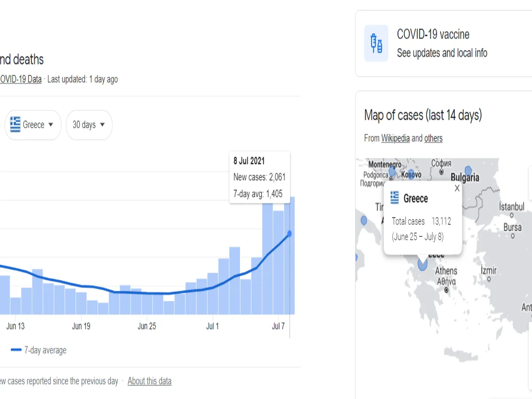Click the COVID-19 vaccine syringe icon
Viewport: 532px width, 399px height.
coord(376,43)
